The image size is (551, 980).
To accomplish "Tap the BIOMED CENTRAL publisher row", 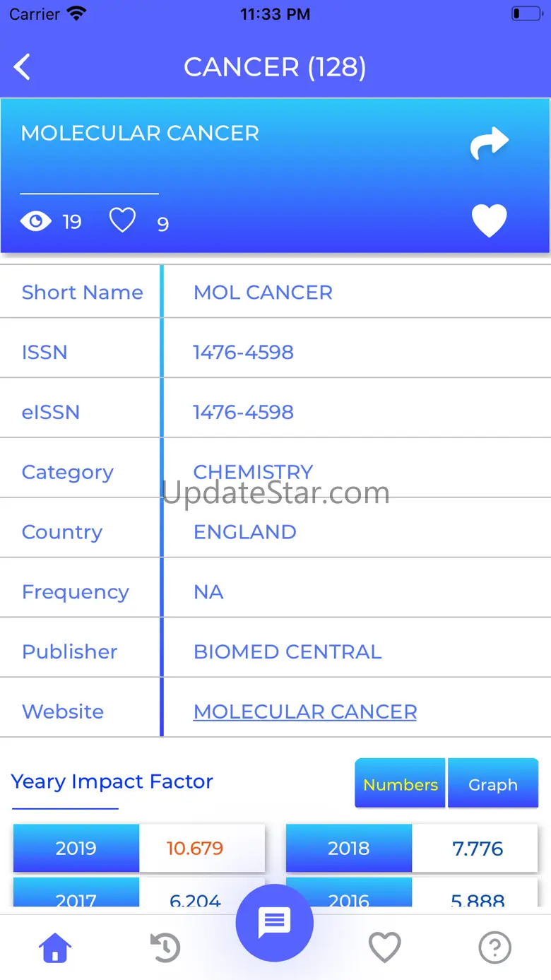I will click(275, 651).
